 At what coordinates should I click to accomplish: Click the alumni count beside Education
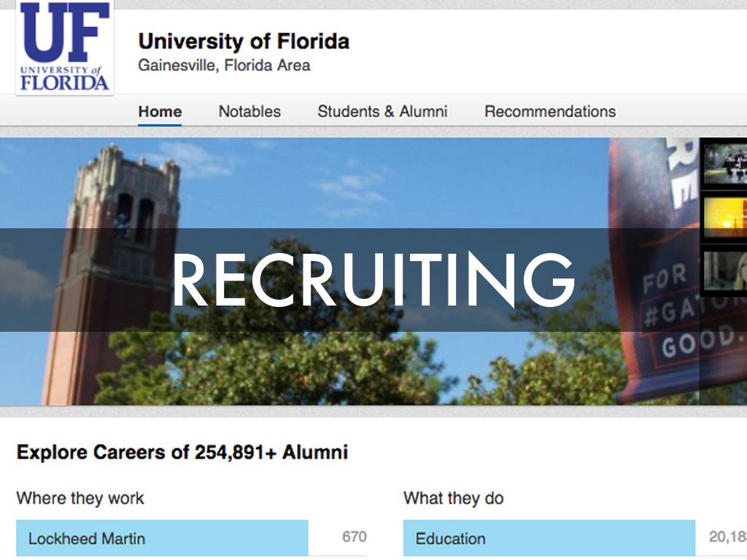pos(727,537)
